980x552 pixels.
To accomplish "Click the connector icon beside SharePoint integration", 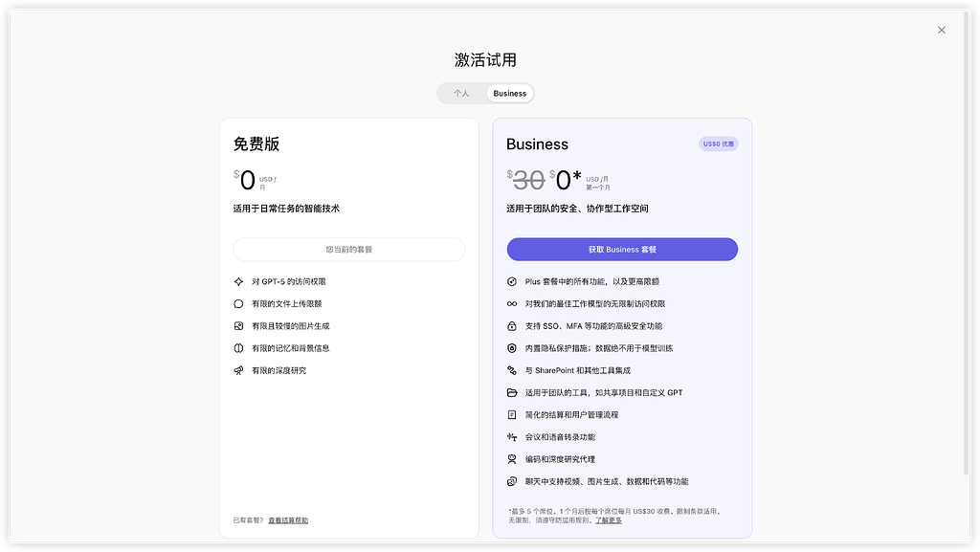I will click(x=512, y=371).
